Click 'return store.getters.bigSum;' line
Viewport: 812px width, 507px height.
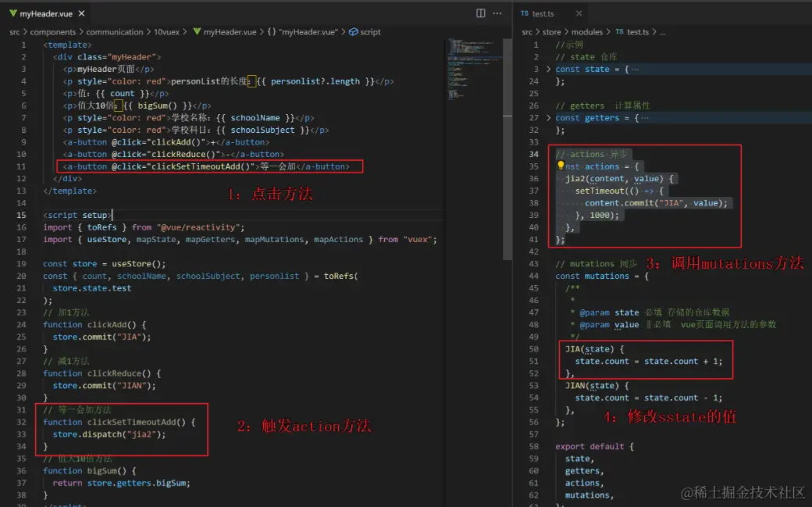point(121,483)
